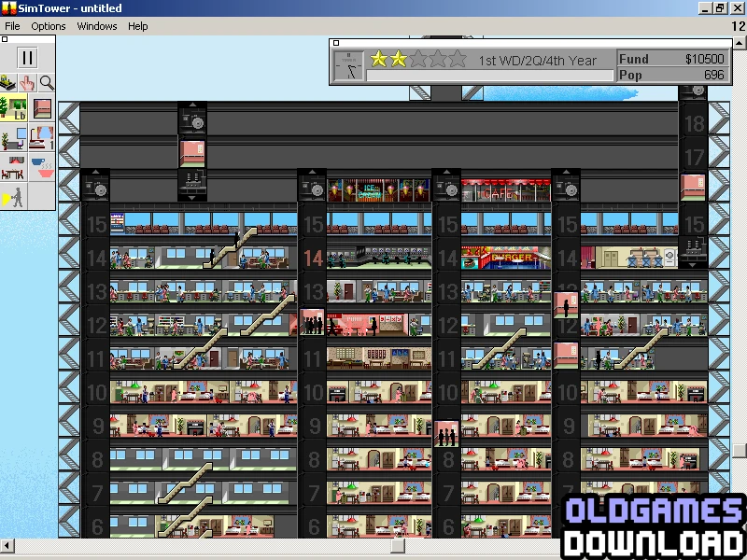Image resolution: width=747 pixels, height=560 pixels.
Task: Open the Help menu
Action: coord(137,26)
